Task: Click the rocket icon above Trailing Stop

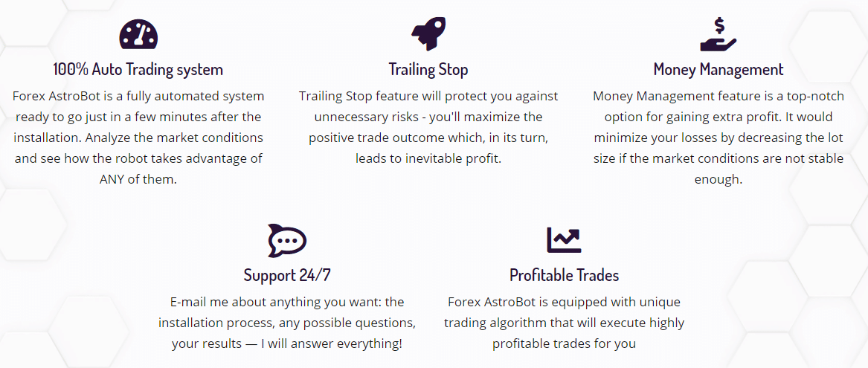Action: click(x=428, y=34)
